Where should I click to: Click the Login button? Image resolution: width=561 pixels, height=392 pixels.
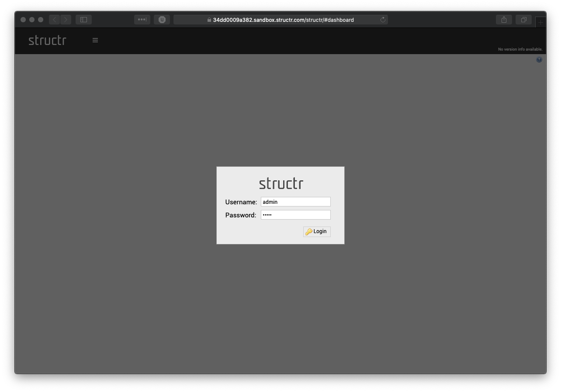(317, 231)
